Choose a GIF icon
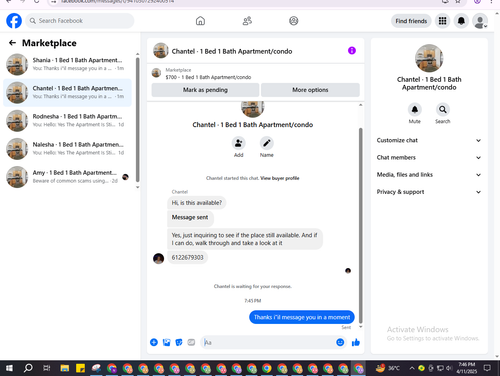This screenshot has width=500, height=376. 191,342
